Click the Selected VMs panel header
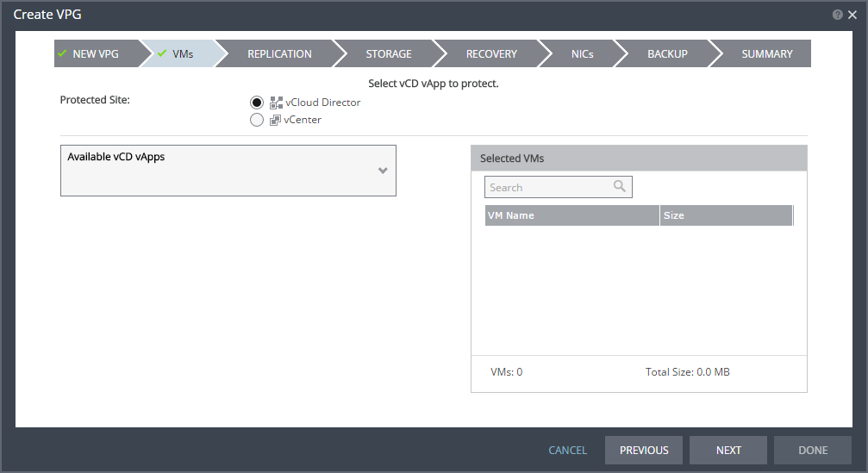Screen dimensions: 868x473 coord(639,159)
